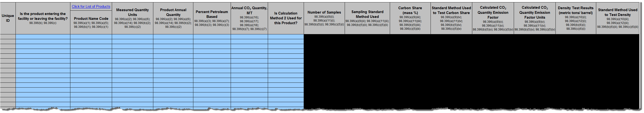The image size is (644, 113).
Task: Select the 'Carbon Share (mass %)' header
Action: (x=410, y=18)
